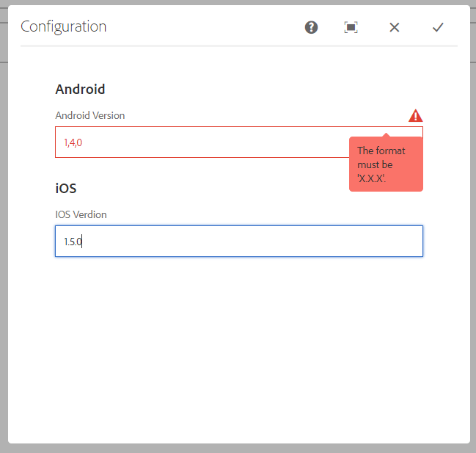Click the Configuration dialog title

(x=64, y=27)
